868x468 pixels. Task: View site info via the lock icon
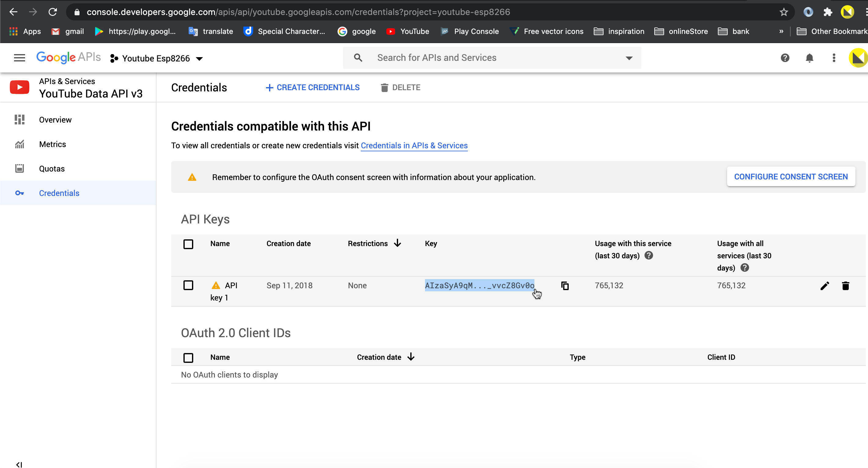pyautogui.click(x=77, y=13)
